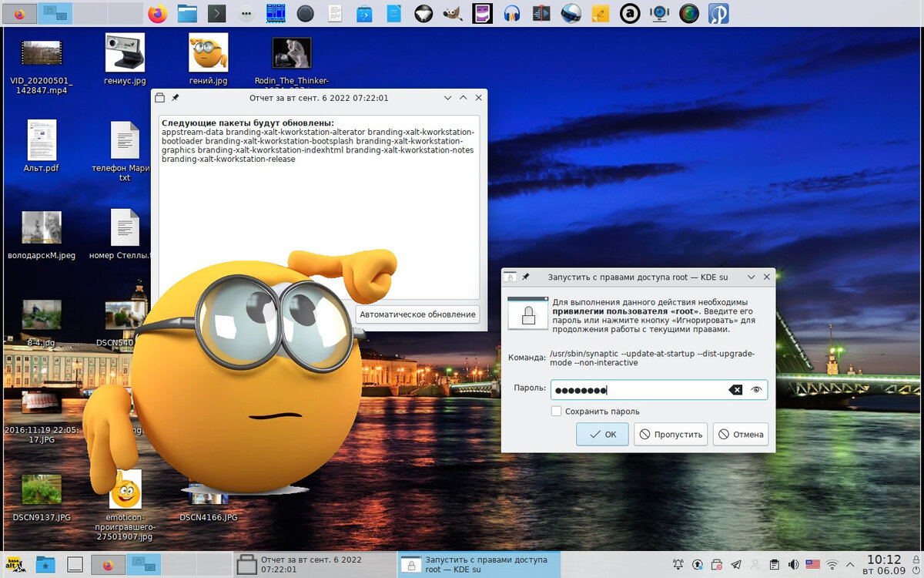Toggle 'Сохранить пароль' checkbox
Screen dimensions: 924x578
(x=556, y=412)
